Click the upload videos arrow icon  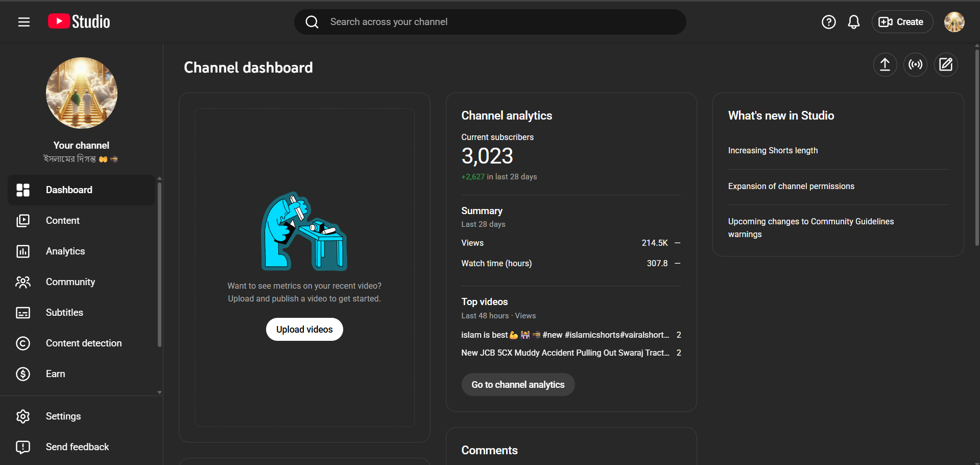click(885, 64)
